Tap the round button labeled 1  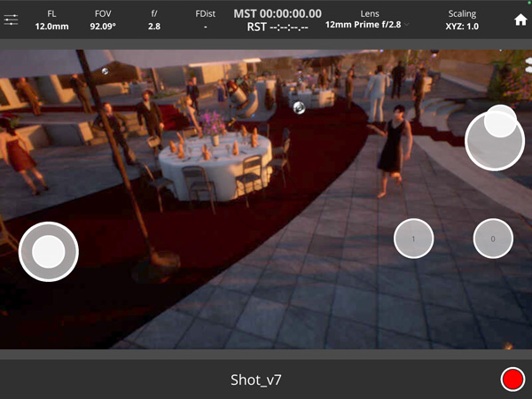pos(413,239)
